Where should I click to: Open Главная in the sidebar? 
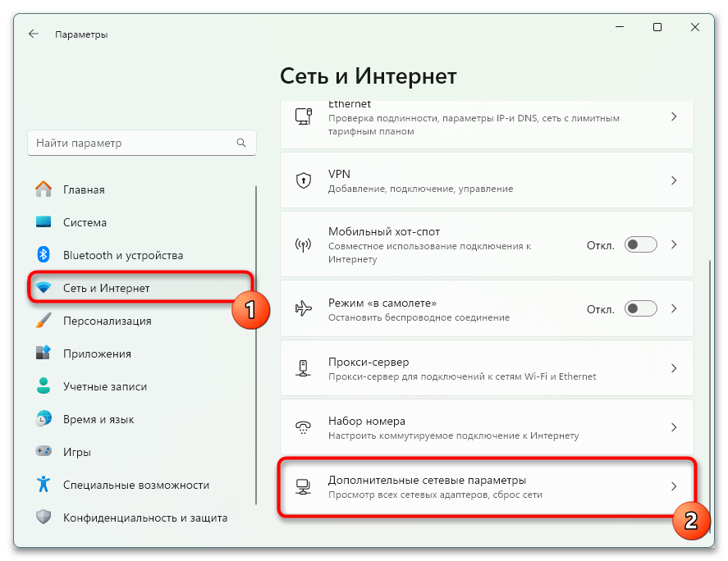[x=141, y=189]
